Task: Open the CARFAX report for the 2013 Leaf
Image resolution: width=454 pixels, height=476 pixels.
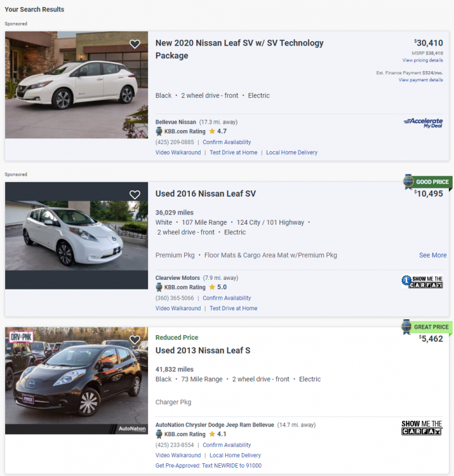Action: (422, 428)
